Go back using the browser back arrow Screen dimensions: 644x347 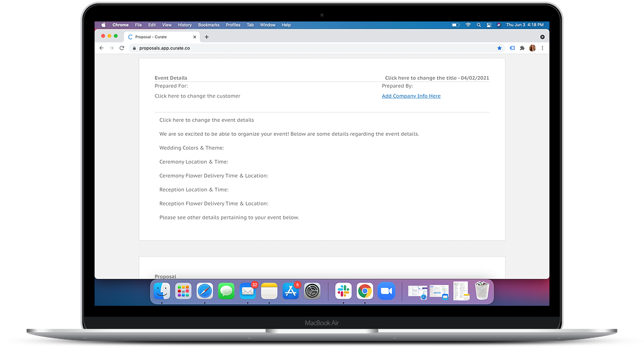[x=102, y=48]
